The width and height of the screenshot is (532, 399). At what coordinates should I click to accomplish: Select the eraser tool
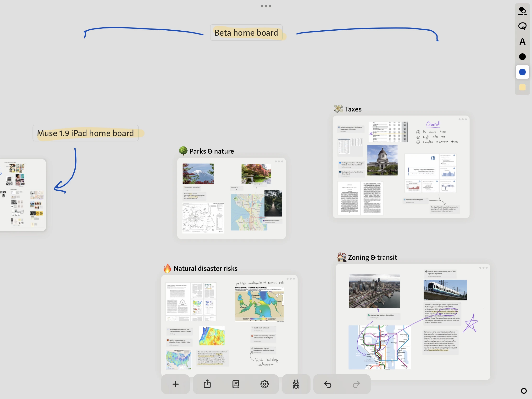(522, 11)
